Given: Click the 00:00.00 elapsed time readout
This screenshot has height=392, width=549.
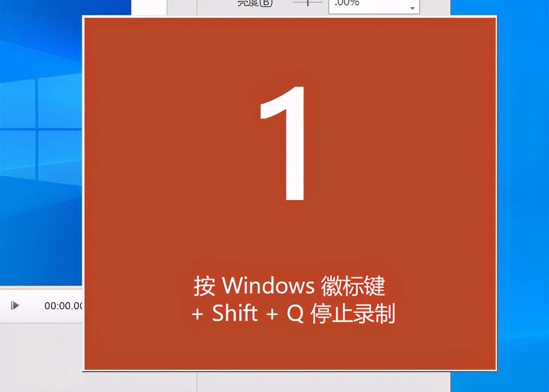Looking at the screenshot, I should click(x=63, y=306).
